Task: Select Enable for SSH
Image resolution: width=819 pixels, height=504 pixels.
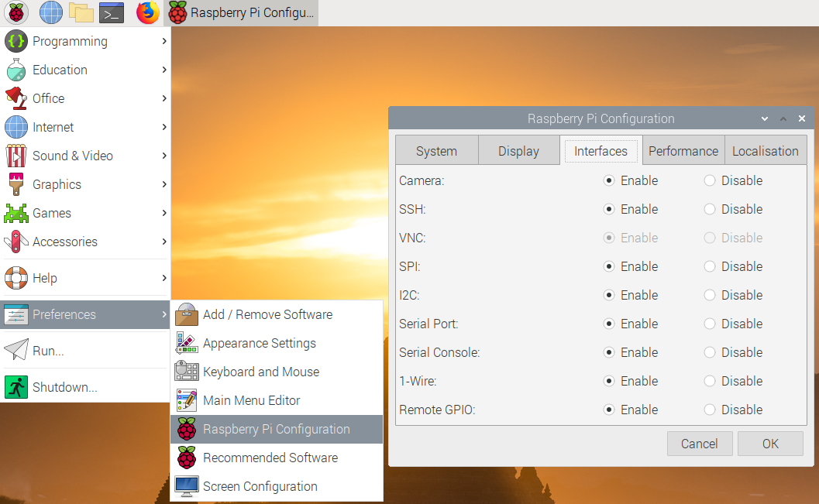Action: 608,209
